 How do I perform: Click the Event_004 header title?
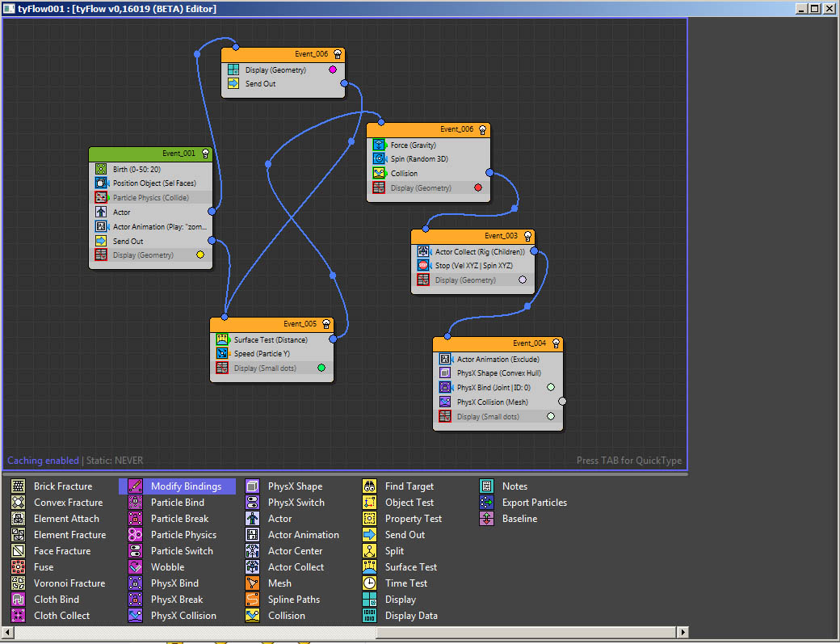tap(529, 343)
